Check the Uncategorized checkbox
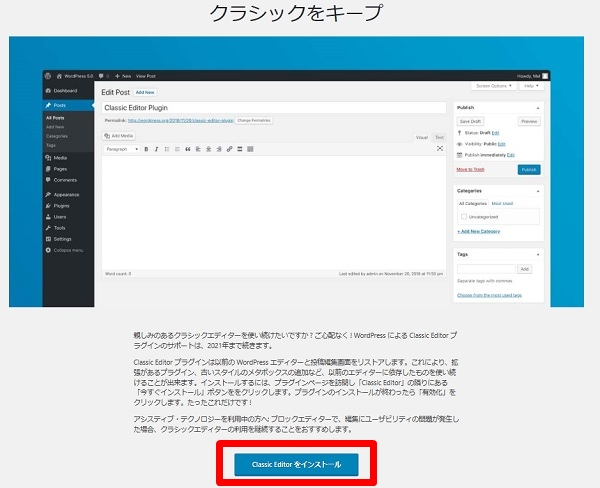The image size is (600, 488). 464,217
